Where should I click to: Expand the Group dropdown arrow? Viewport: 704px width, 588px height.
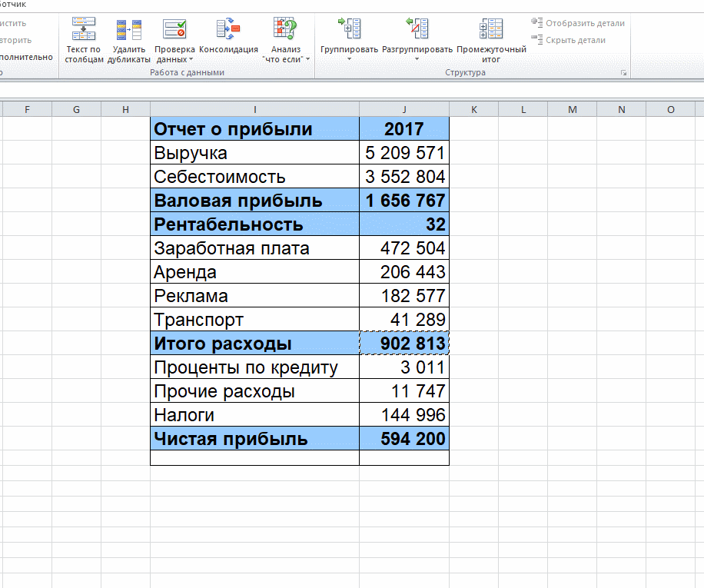coord(349,59)
